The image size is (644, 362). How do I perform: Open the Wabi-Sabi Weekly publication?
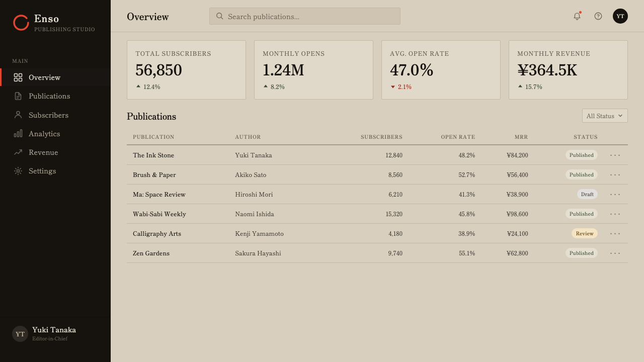(x=159, y=214)
